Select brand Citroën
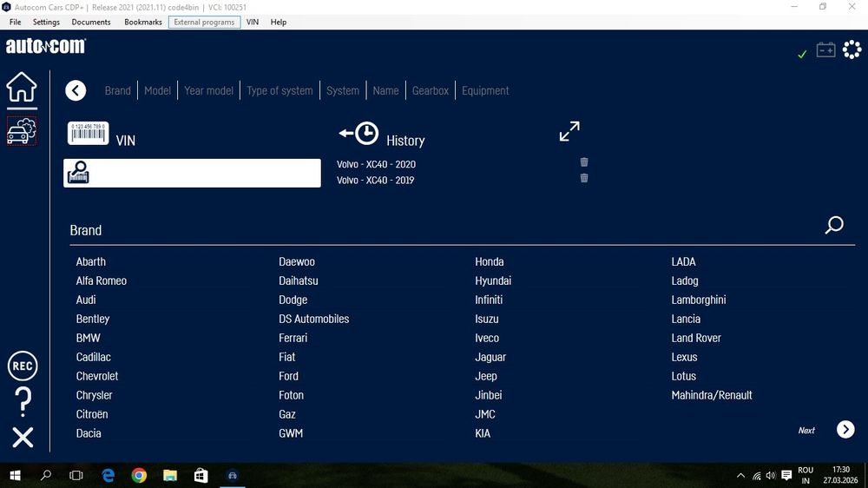 click(x=92, y=414)
